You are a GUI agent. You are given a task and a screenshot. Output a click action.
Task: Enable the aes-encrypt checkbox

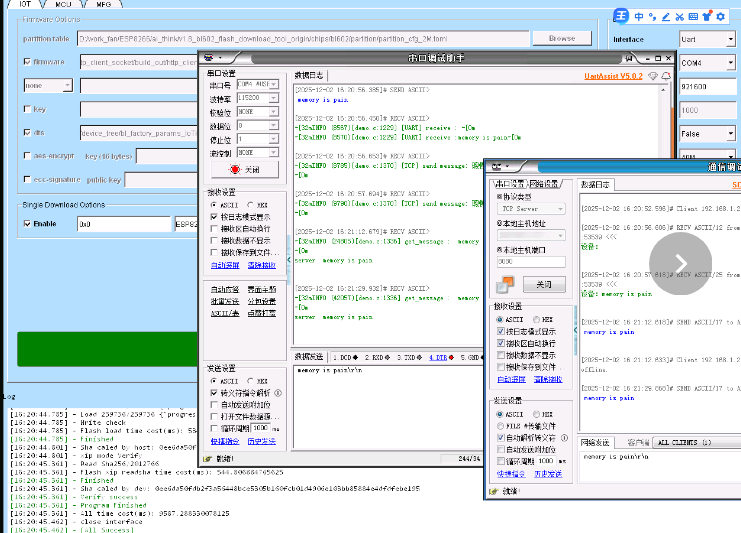tap(27, 156)
